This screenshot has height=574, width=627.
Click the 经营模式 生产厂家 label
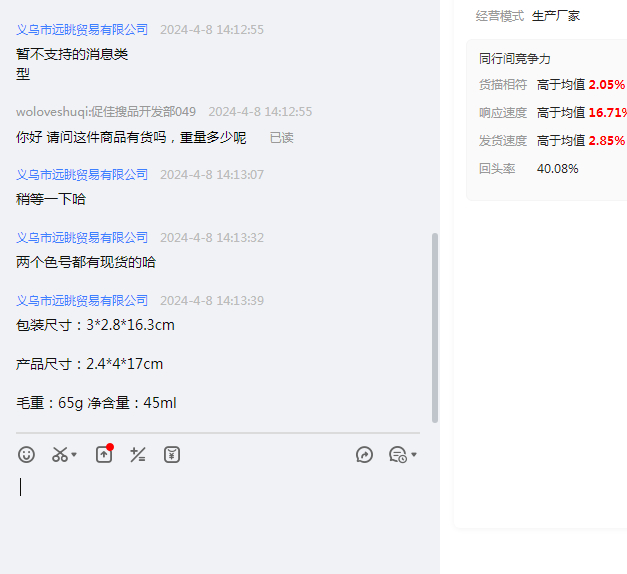pyautogui.click(x=527, y=16)
